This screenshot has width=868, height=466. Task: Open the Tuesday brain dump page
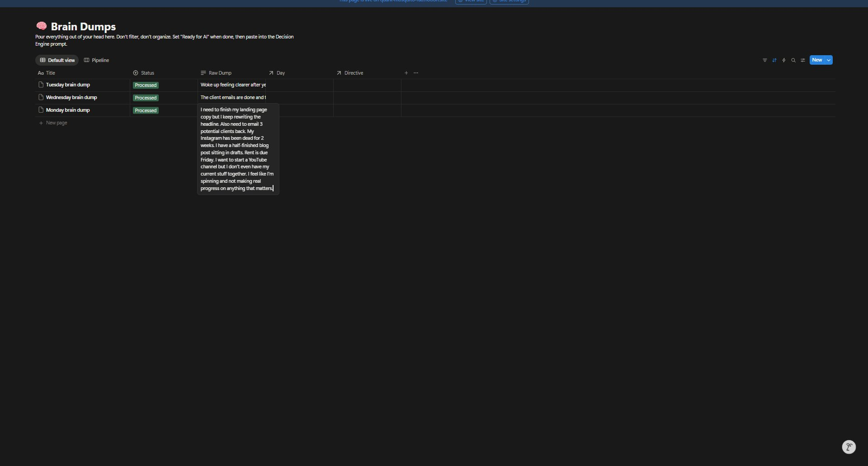[x=68, y=85]
